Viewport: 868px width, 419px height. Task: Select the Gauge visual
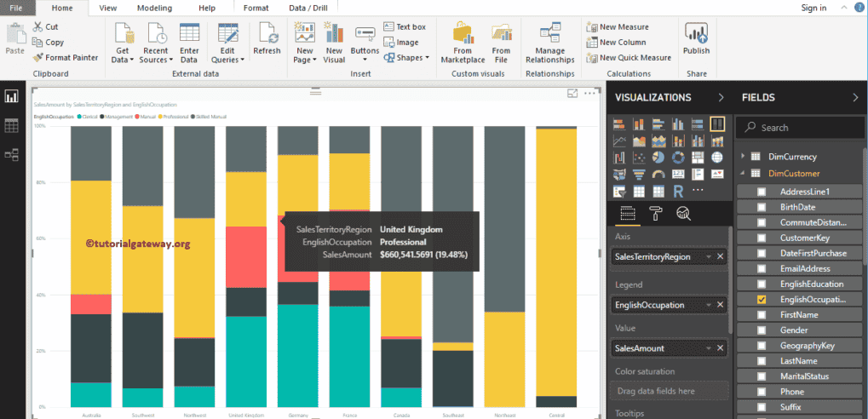(x=658, y=175)
